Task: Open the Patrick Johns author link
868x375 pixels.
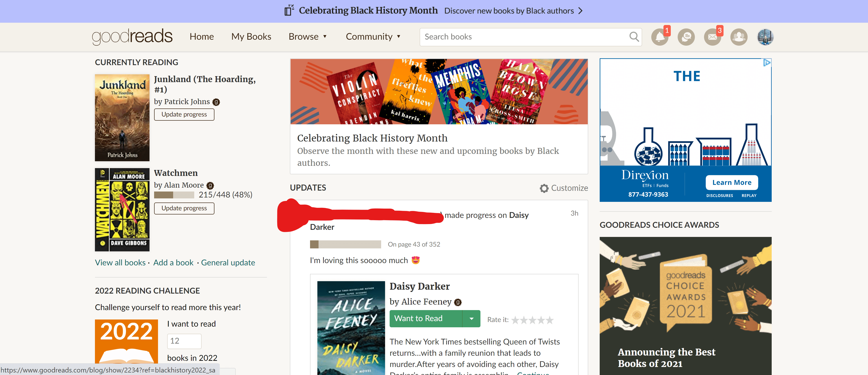Action: (187, 101)
